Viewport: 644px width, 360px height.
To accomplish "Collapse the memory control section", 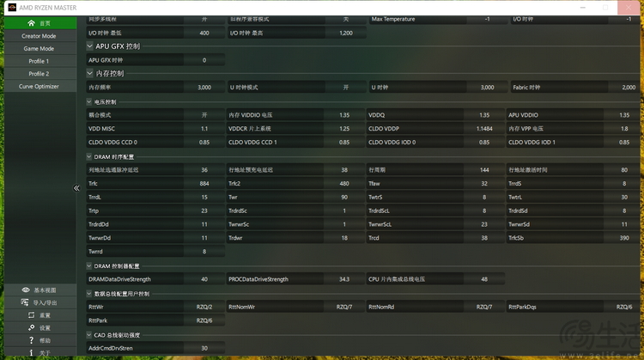I will 89,73.
